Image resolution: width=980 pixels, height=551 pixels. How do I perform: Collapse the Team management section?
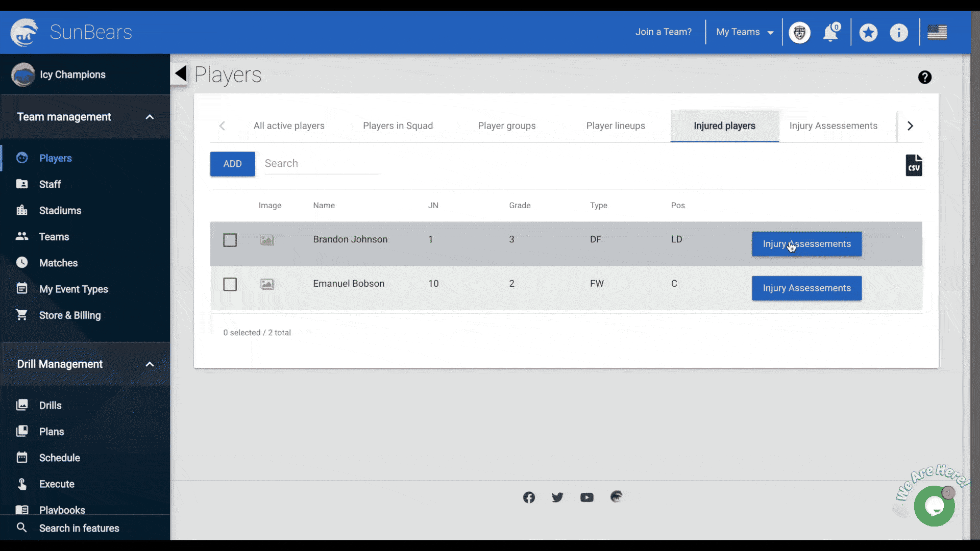click(150, 117)
